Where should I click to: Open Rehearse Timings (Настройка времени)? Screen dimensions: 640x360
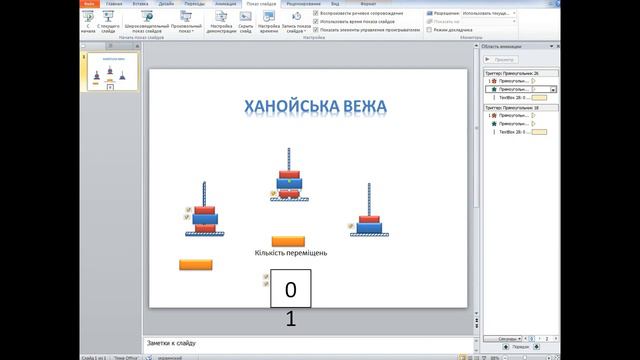pos(269,22)
